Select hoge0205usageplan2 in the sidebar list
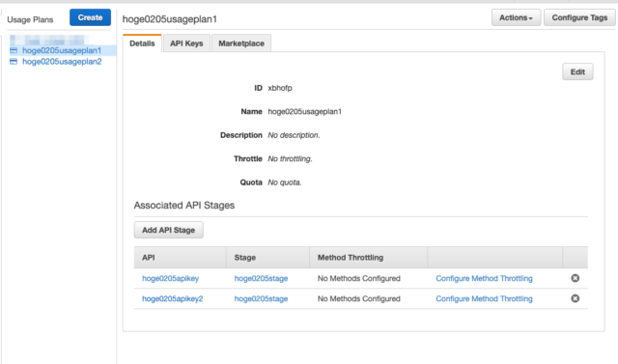 62,62
